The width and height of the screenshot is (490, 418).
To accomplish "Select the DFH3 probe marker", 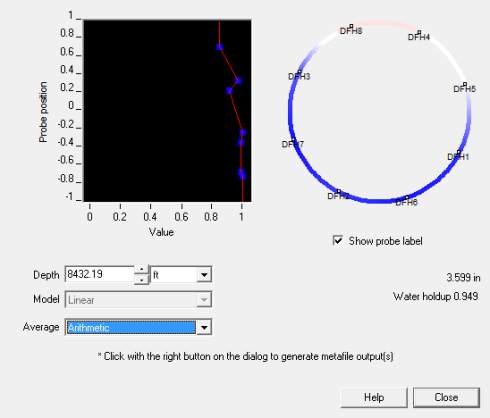I will [x=300, y=72].
